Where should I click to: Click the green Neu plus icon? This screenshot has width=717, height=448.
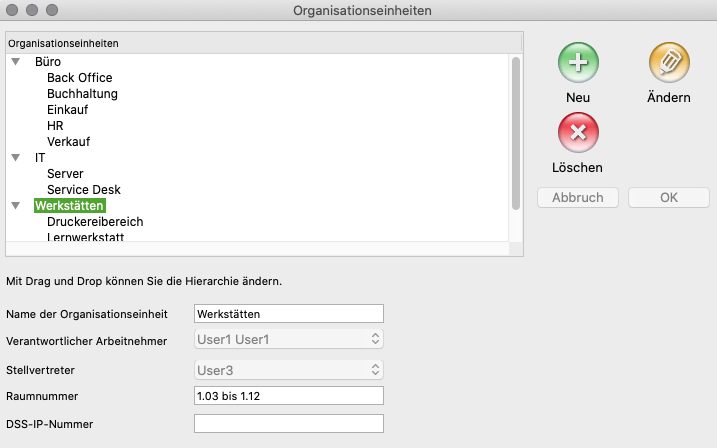pyautogui.click(x=577, y=63)
